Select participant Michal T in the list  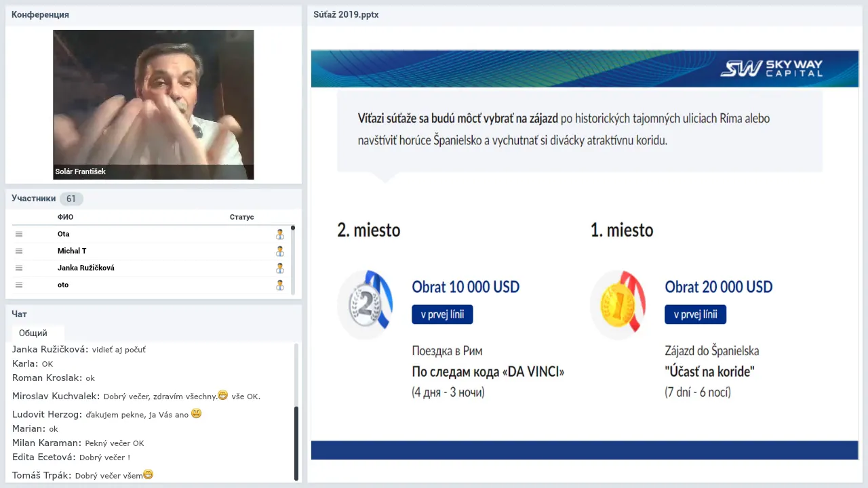pyautogui.click(x=152, y=251)
